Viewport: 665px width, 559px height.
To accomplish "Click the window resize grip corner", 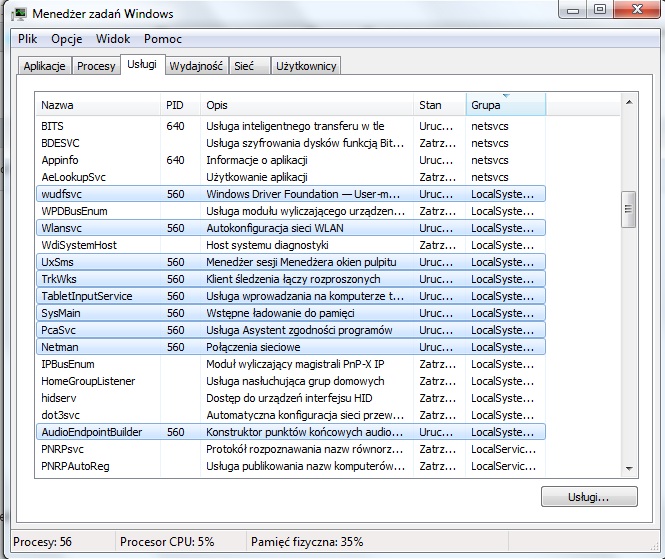I will [x=655, y=547].
